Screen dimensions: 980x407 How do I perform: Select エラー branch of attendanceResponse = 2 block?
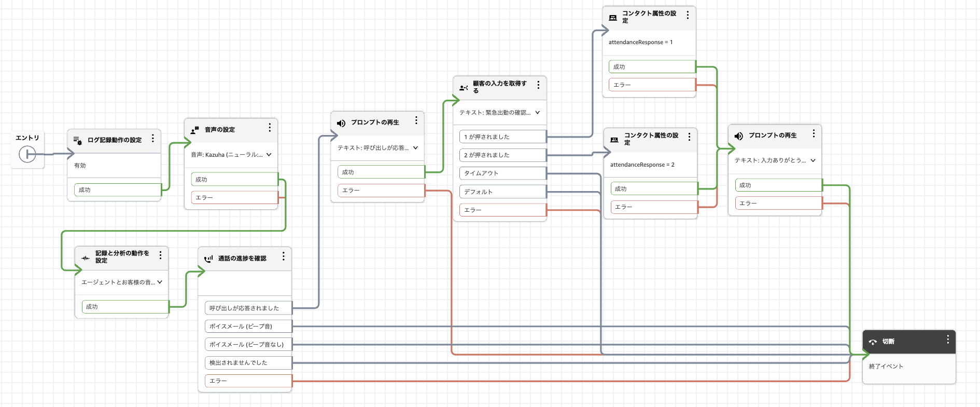click(654, 207)
